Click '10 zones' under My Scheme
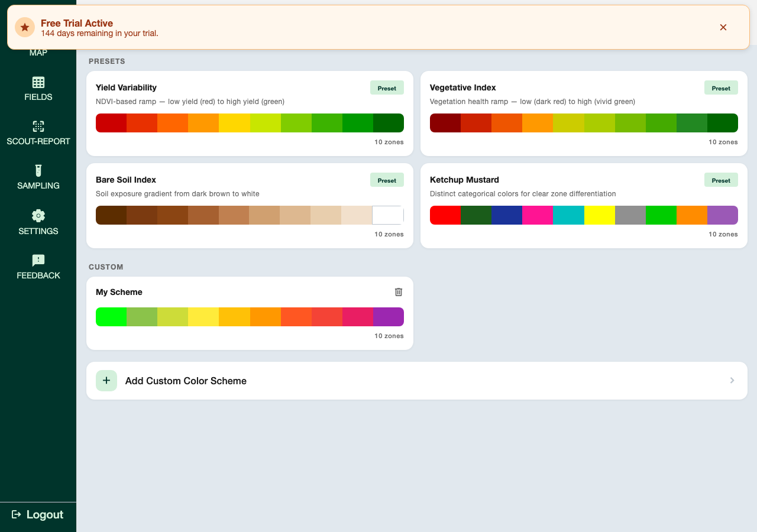Viewport: 757px width, 532px height. [389, 336]
